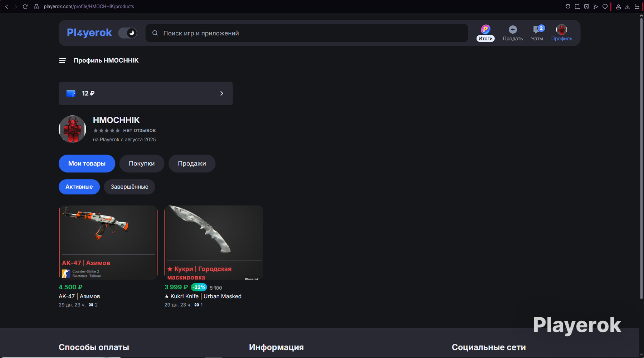Click Продать to sell an item

click(513, 33)
